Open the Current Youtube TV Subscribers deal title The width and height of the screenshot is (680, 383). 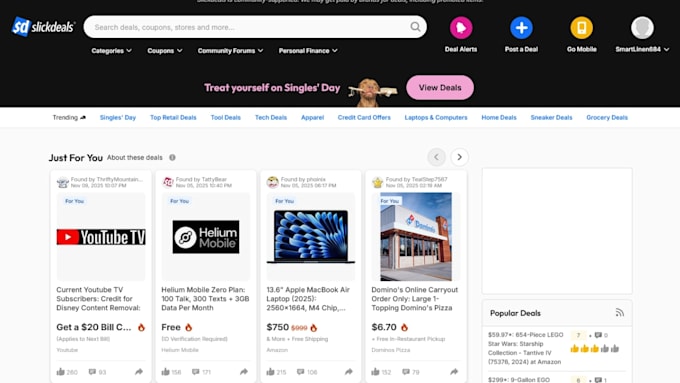[98, 299]
